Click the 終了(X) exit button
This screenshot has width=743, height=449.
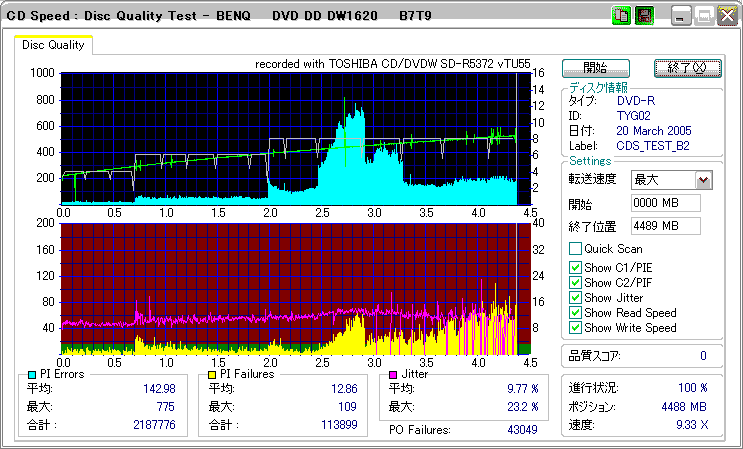[x=688, y=68]
